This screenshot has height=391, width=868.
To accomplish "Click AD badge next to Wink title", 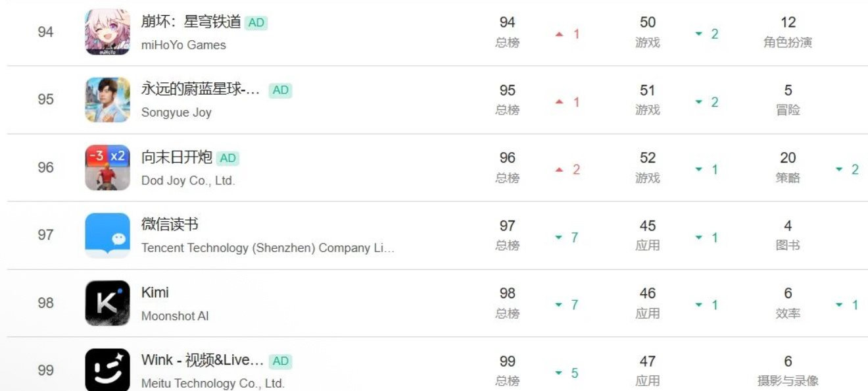I will click(280, 361).
